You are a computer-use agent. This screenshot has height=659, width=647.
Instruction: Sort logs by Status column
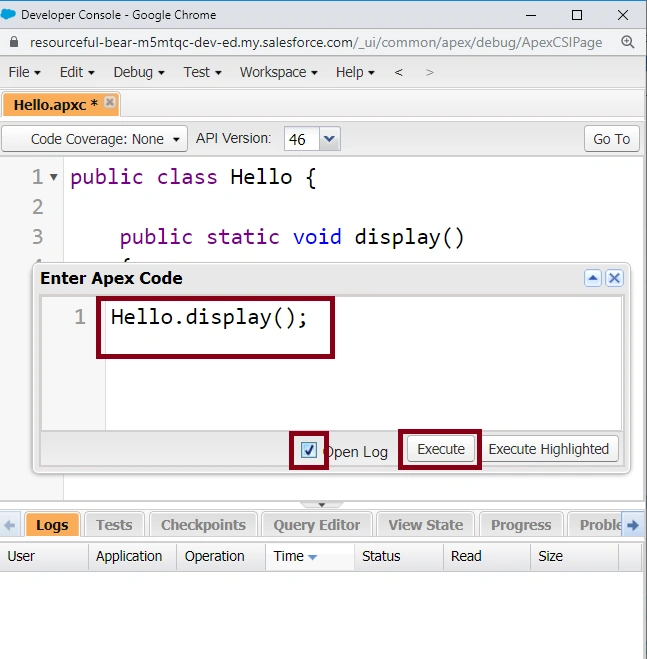click(x=399, y=556)
